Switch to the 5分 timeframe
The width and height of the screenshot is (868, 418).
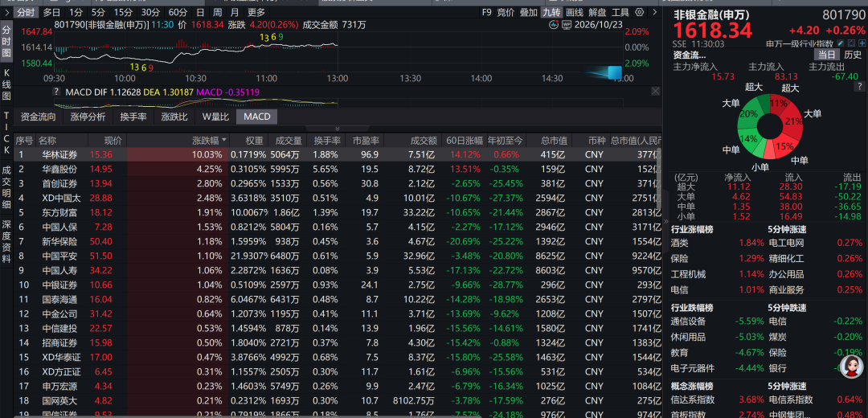tap(99, 12)
